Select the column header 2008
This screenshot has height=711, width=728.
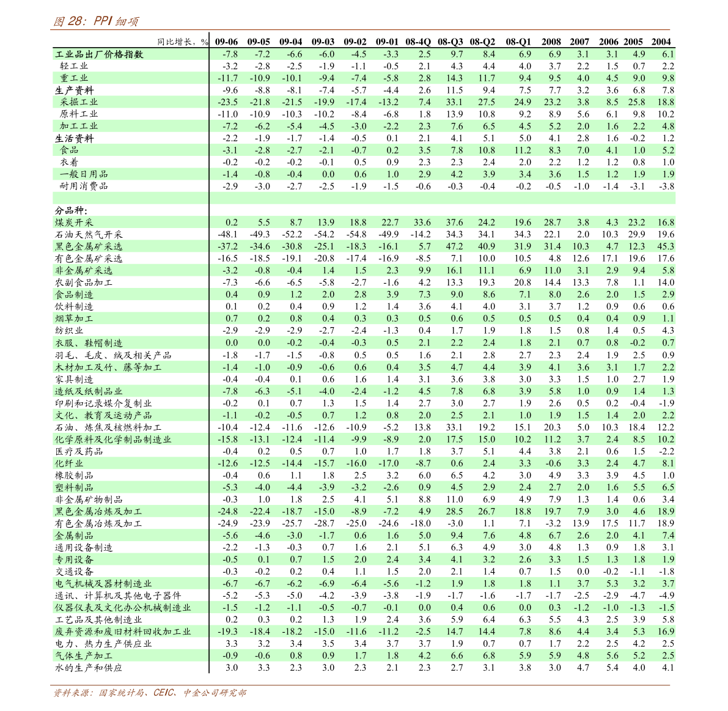[551, 42]
